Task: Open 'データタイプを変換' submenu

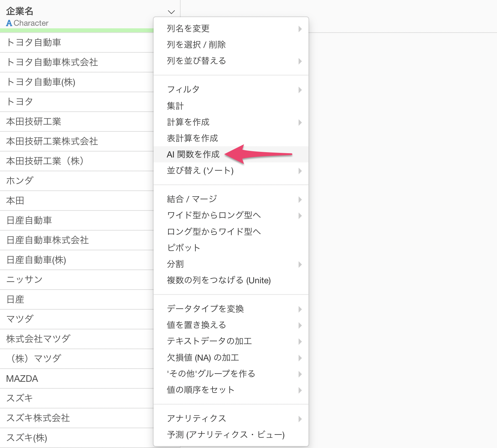Action: (x=205, y=309)
